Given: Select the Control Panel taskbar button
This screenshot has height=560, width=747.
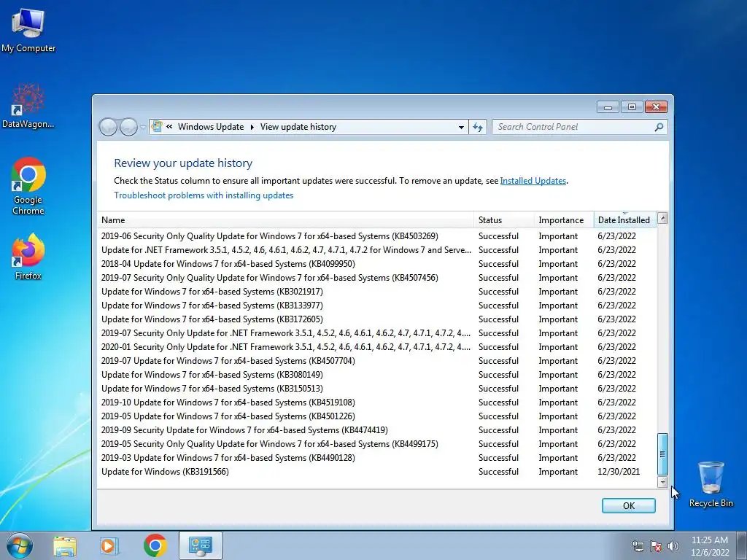Looking at the screenshot, I should point(200,545).
